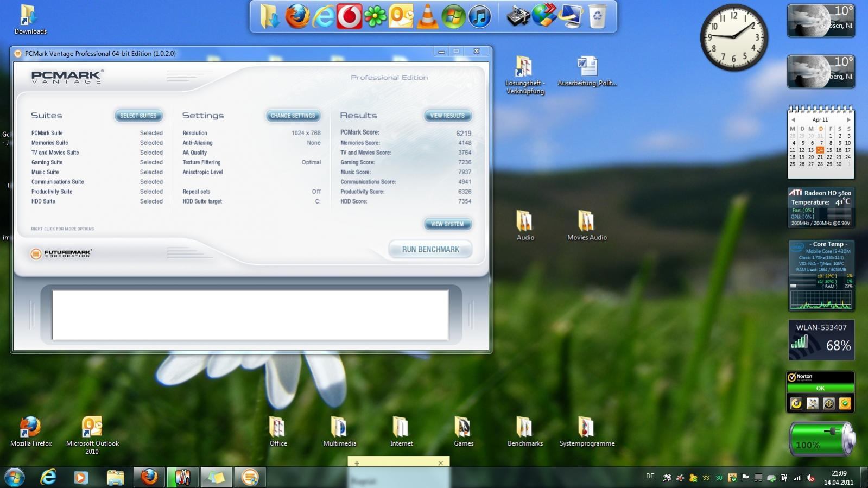This screenshot has width=868, height=488.
Task: Open the Audio desktop folder
Action: point(525,225)
